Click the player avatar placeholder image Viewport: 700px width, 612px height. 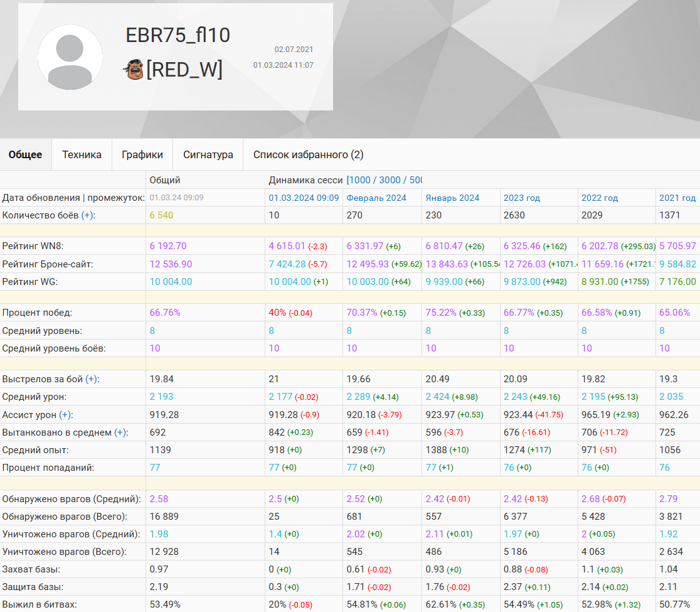(x=70, y=57)
